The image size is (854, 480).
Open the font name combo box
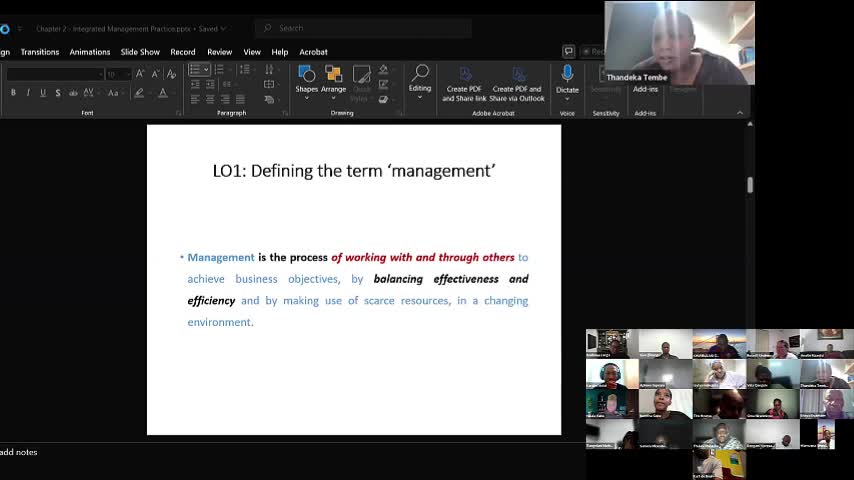tap(54, 74)
